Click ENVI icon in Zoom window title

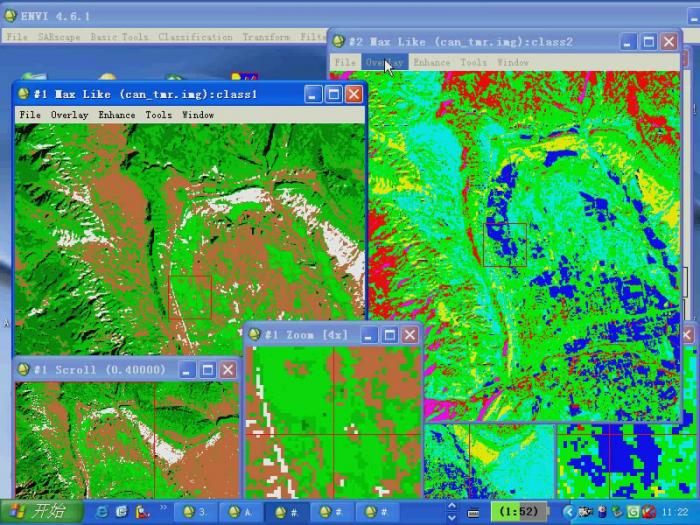tap(255, 335)
